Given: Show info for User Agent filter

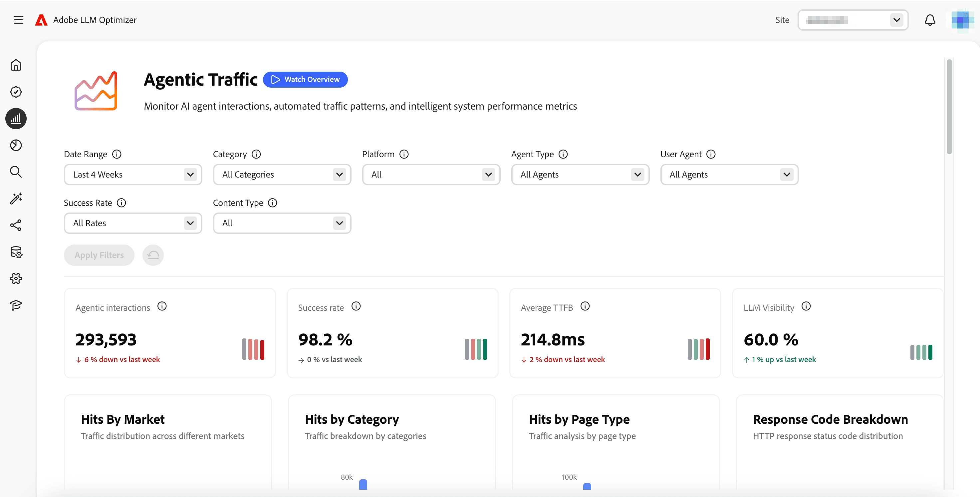Looking at the screenshot, I should point(711,154).
